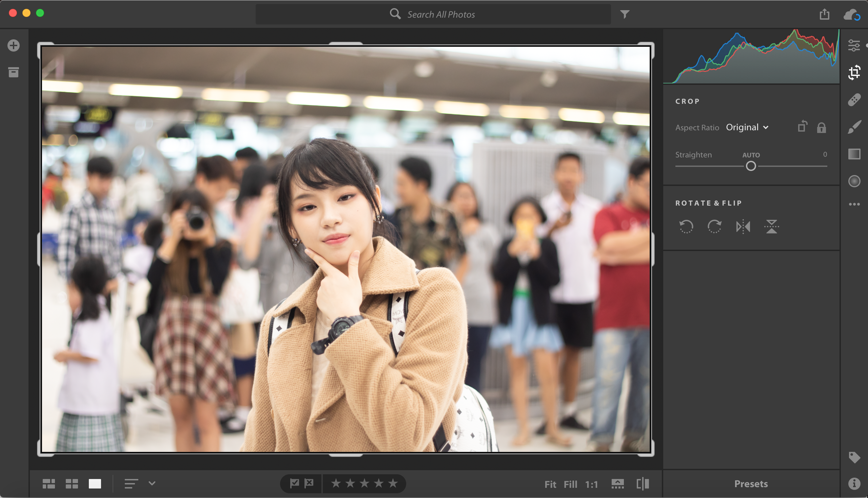Click the Straighten slider handle

[x=751, y=166]
